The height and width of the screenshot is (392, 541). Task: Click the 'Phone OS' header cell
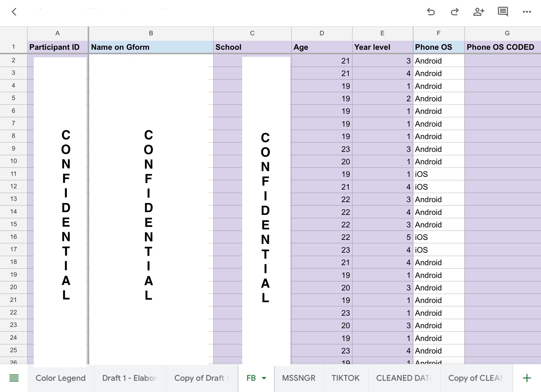439,47
